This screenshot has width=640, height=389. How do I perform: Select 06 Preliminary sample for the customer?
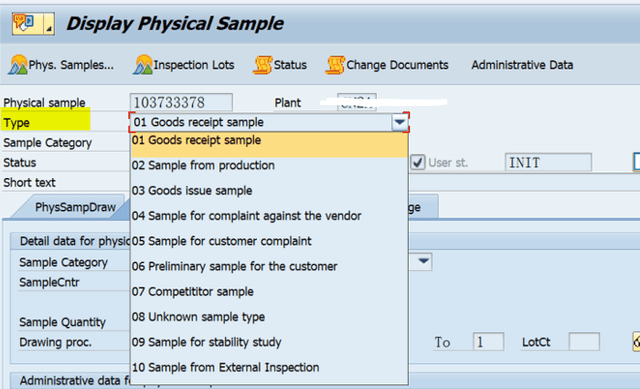click(x=269, y=267)
